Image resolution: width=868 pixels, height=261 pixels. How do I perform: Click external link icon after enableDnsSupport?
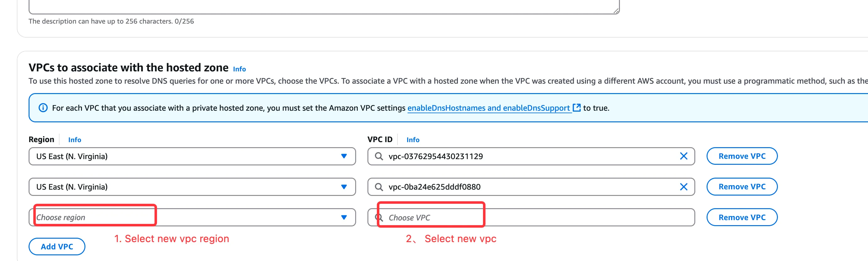(577, 108)
